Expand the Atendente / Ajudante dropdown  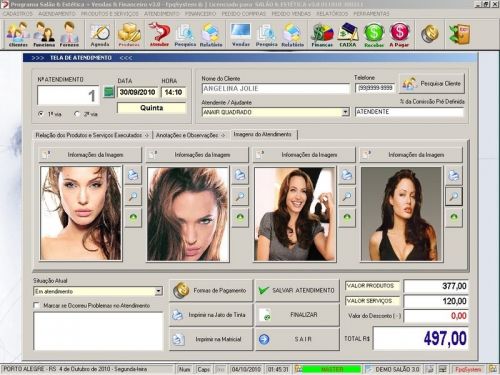tap(346, 112)
